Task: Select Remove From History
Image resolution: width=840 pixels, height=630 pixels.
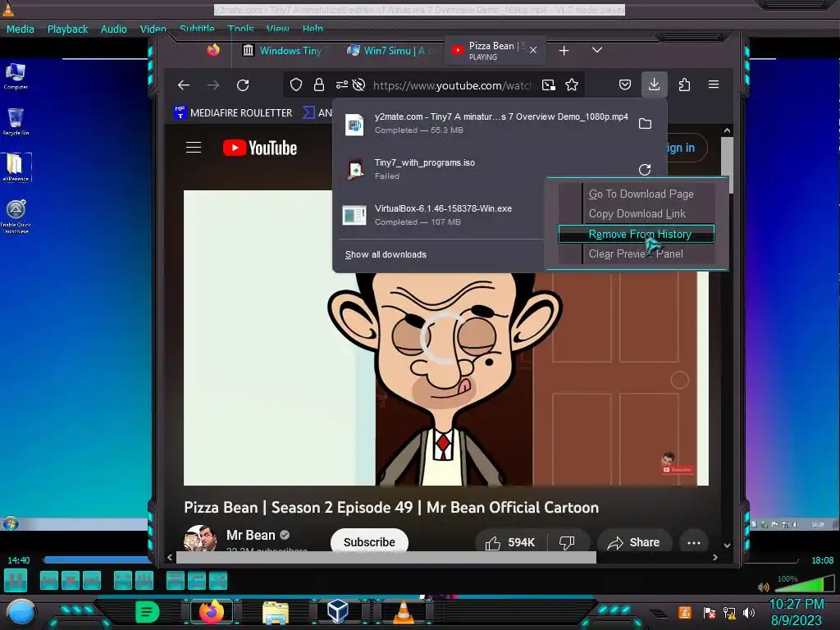Action: 637,234
